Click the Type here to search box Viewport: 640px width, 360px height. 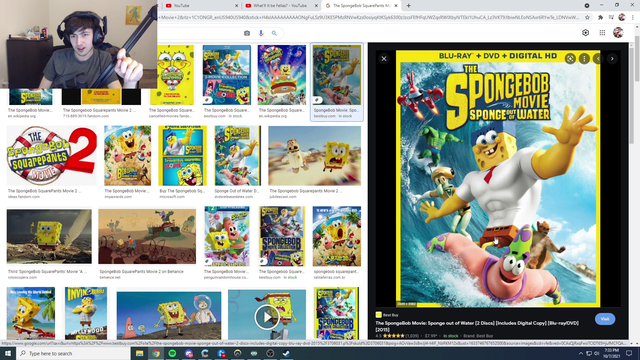pos(73,353)
